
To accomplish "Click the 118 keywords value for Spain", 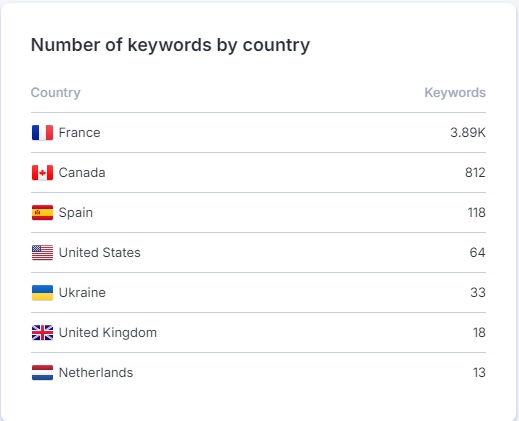I will pyautogui.click(x=477, y=213).
